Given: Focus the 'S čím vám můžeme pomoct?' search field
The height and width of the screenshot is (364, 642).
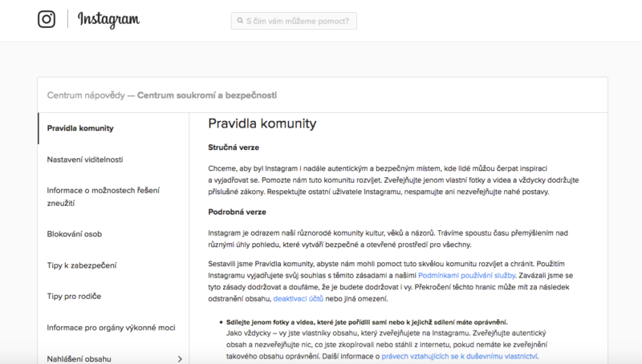Looking at the screenshot, I should pos(294,21).
